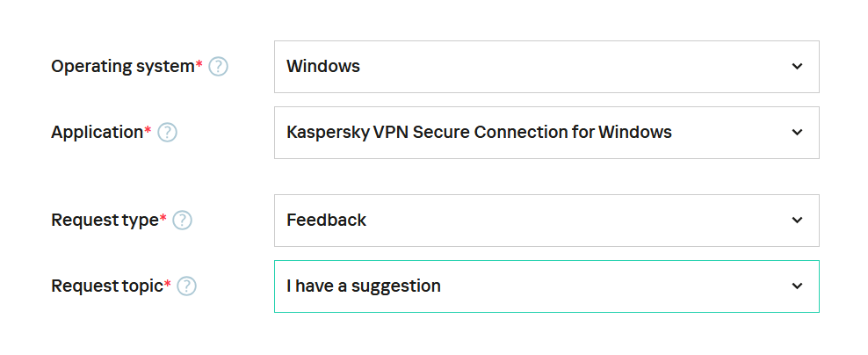Click the "Application" field label
Screen dimensions: 868x355
click(97, 133)
